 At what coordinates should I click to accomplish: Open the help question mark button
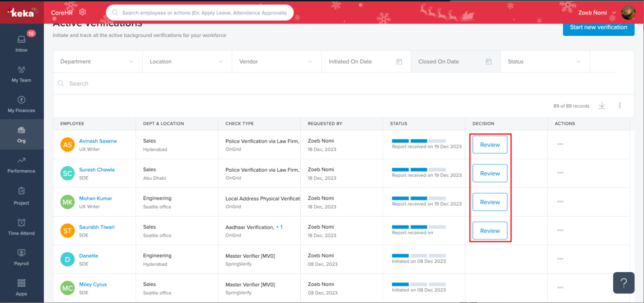(624, 283)
